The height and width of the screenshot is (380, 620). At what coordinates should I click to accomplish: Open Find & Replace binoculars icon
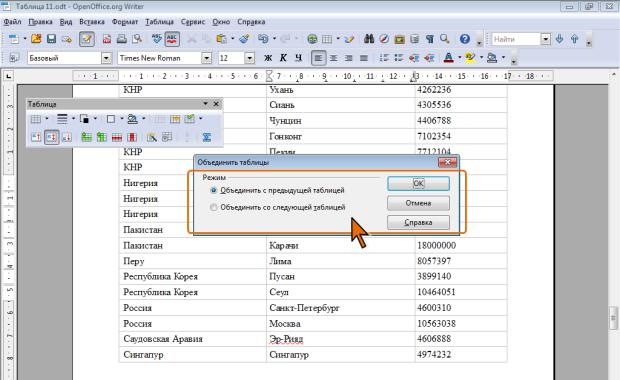click(x=369, y=39)
